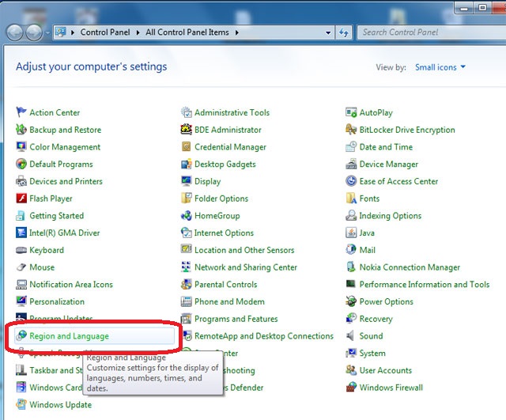The height and width of the screenshot is (420, 506).
Task: Open the Phone and Modem link
Action: [x=229, y=301]
